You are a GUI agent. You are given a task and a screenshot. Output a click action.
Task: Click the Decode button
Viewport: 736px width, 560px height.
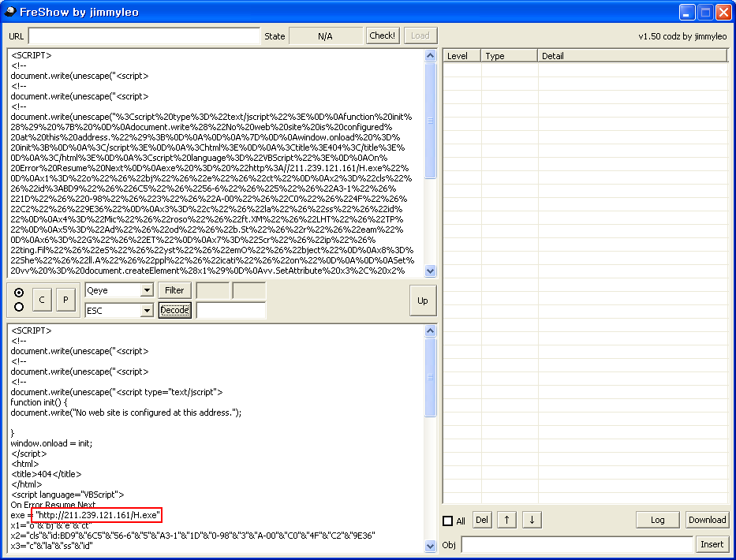[x=174, y=310]
